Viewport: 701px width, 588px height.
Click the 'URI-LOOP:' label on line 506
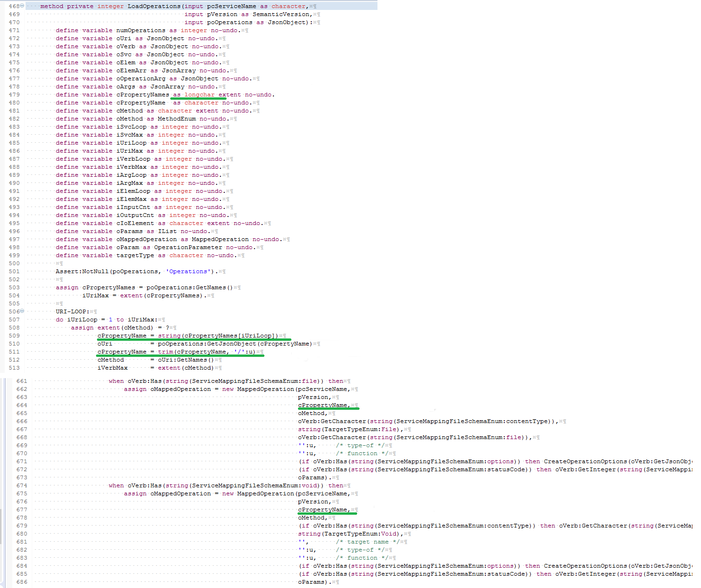(x=73, y=311)
